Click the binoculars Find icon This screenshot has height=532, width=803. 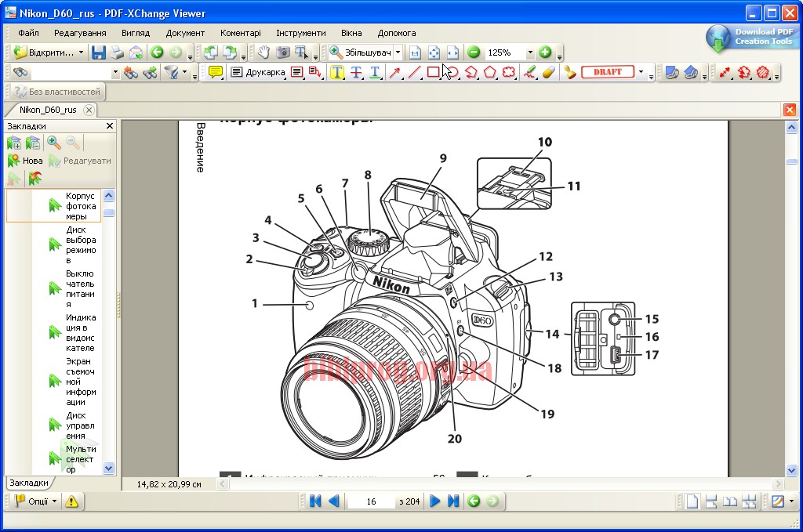coord(20,72)
